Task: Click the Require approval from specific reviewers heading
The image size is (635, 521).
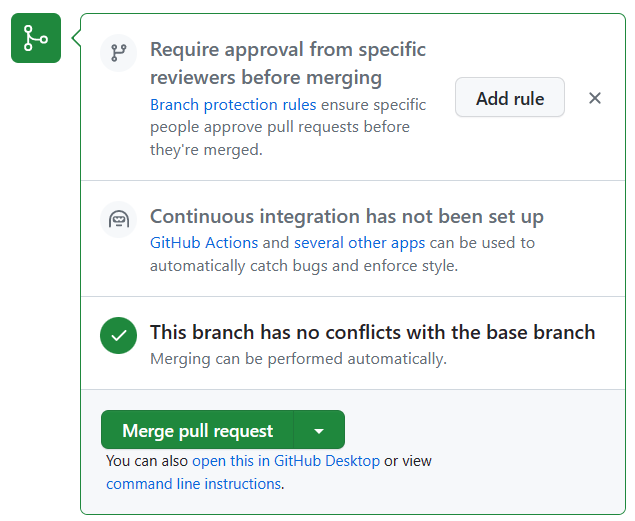Action: pos(288,62)
